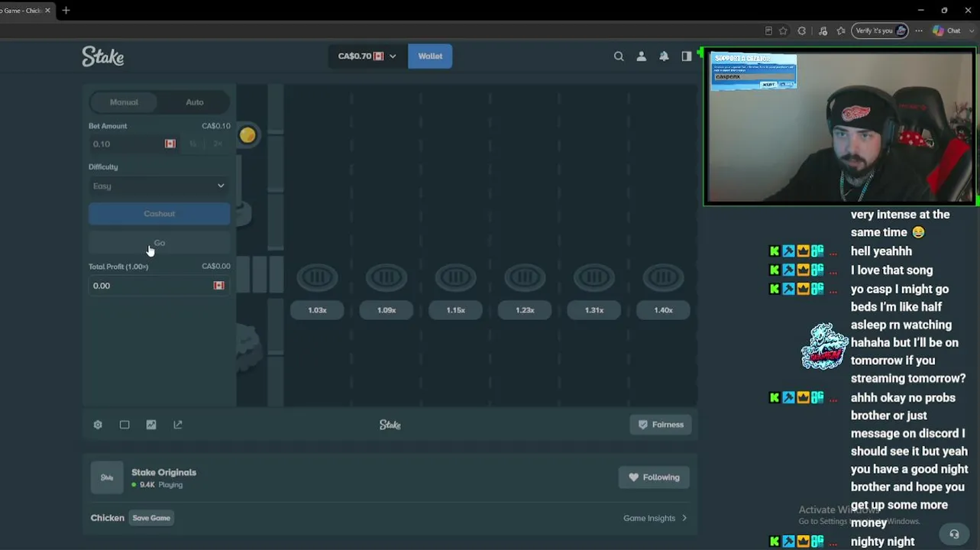Click the Stake Originals provider name
This screenshot has width=980, height=550.
tap(164, 472)
